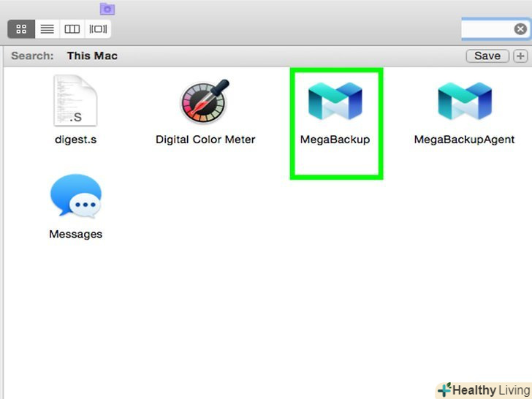Click the purple folder icon in title bar

point(107,9)
